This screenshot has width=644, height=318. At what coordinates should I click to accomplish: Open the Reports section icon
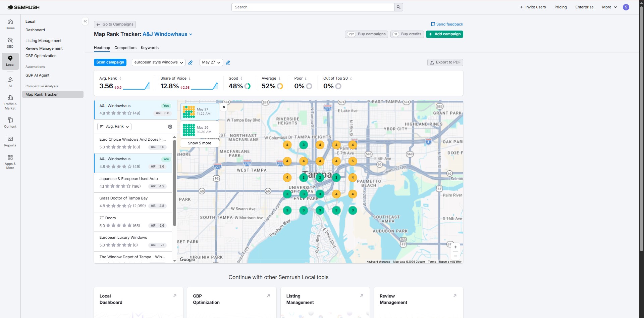coord(10,141)
